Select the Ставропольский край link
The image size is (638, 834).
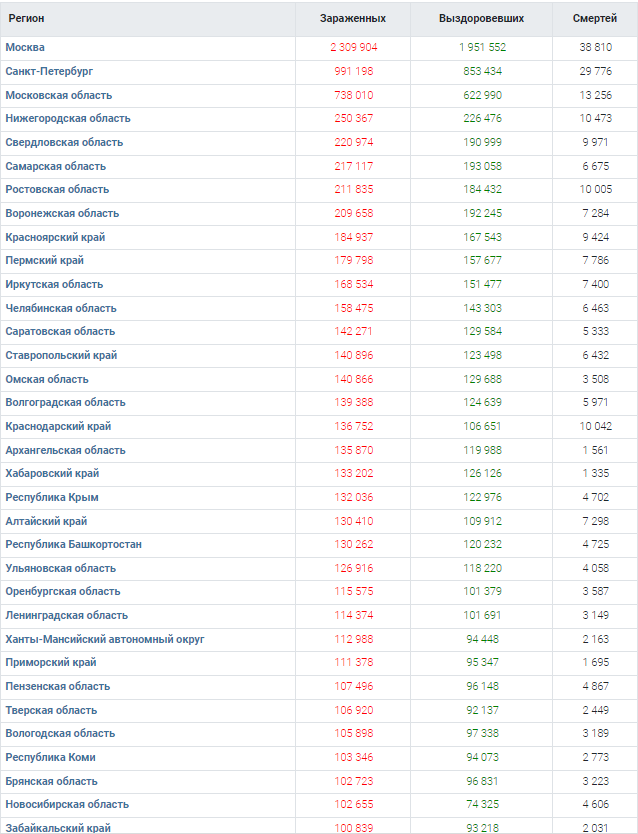click(61, 355)
